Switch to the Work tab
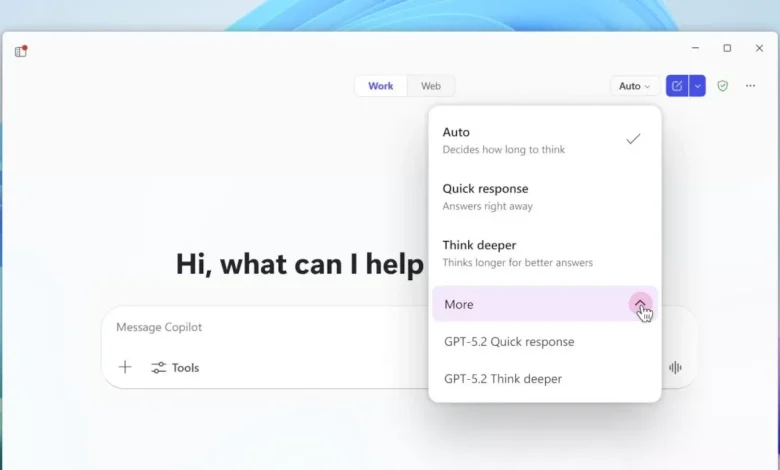 [x=381, y=86]
